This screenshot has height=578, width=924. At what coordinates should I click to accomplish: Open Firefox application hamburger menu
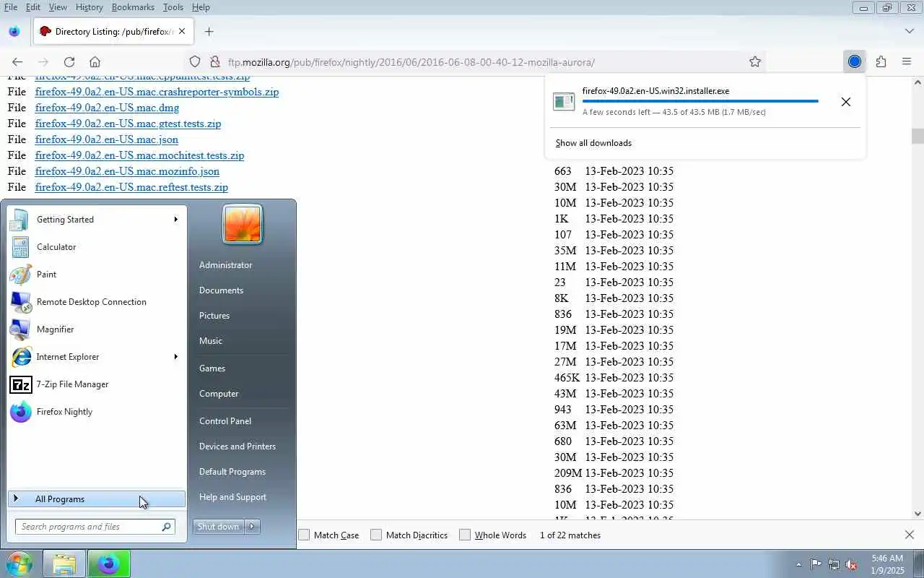(907, 62)
